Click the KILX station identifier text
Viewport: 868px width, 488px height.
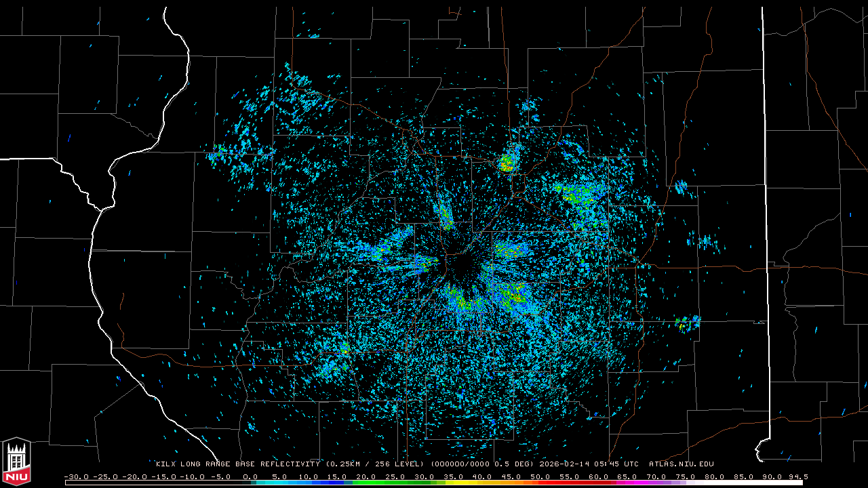(166, 464)
